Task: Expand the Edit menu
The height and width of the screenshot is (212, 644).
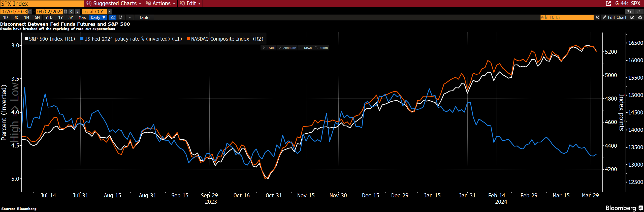Action: [190, 4]
